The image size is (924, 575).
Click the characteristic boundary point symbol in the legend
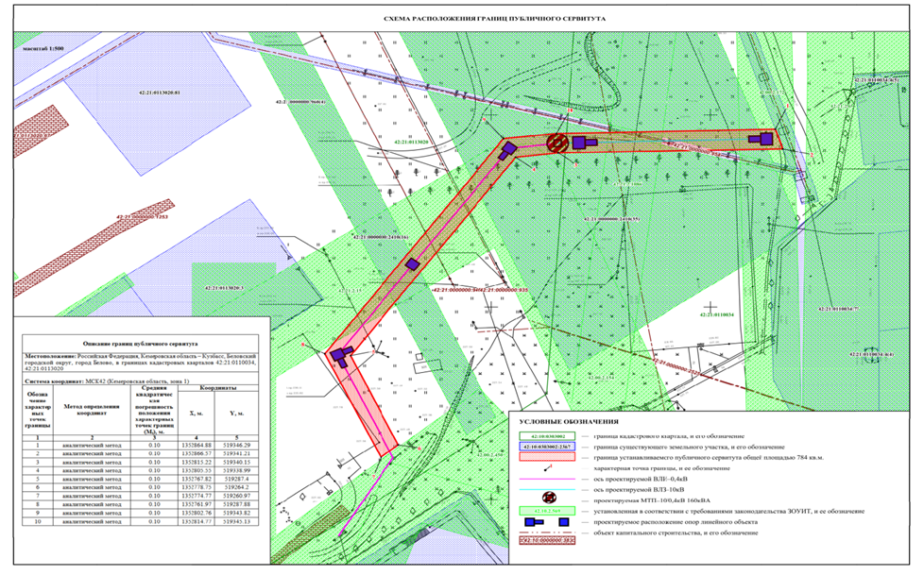(x=544, y=466)
